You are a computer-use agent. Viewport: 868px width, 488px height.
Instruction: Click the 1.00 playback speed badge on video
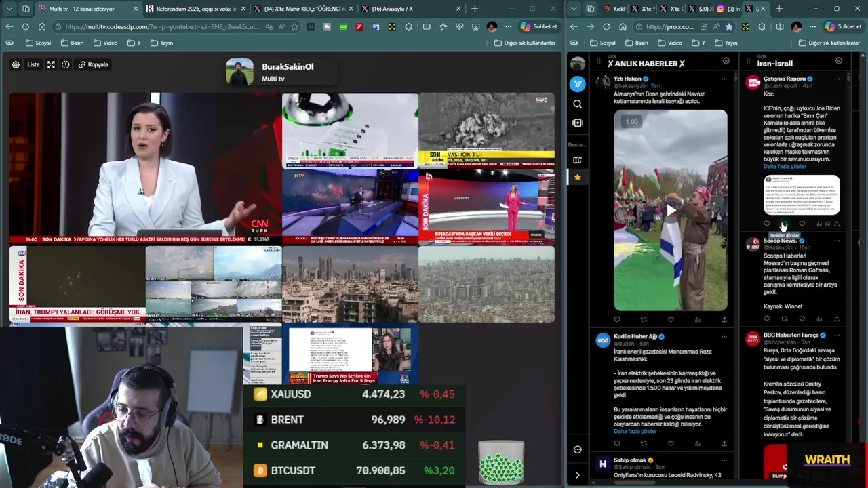click(x=632, y=122)
